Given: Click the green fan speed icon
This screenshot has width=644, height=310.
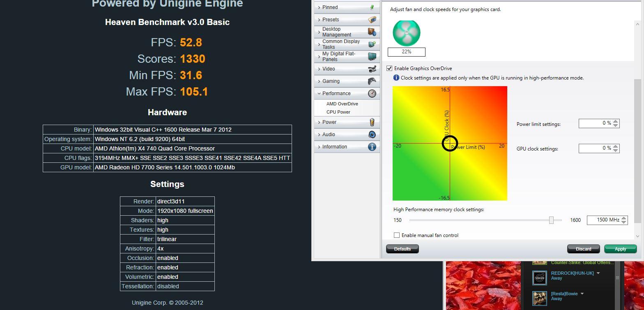Looking at the screenshot, I should click(x=407, y=32).
